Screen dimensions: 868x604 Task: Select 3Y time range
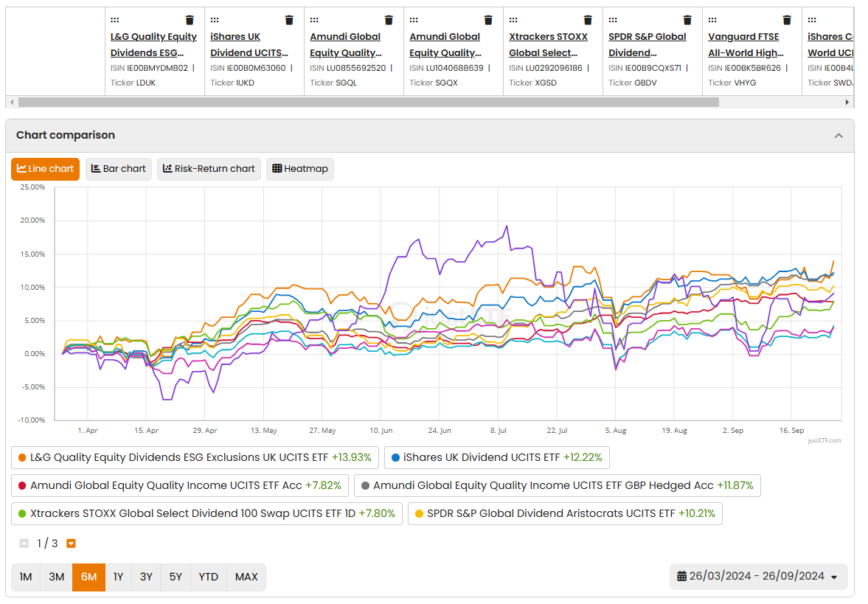[146, 577]
